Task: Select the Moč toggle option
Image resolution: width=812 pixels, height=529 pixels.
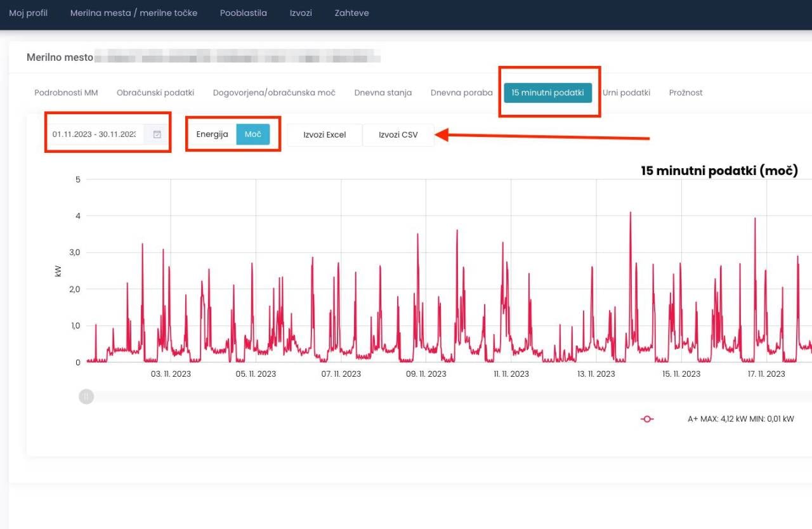Action: tap(252, 134)
